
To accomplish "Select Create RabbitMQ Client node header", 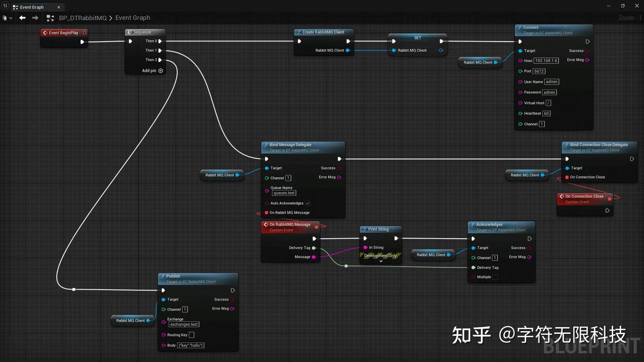I will pyautogui.click(x=324, y=32).
